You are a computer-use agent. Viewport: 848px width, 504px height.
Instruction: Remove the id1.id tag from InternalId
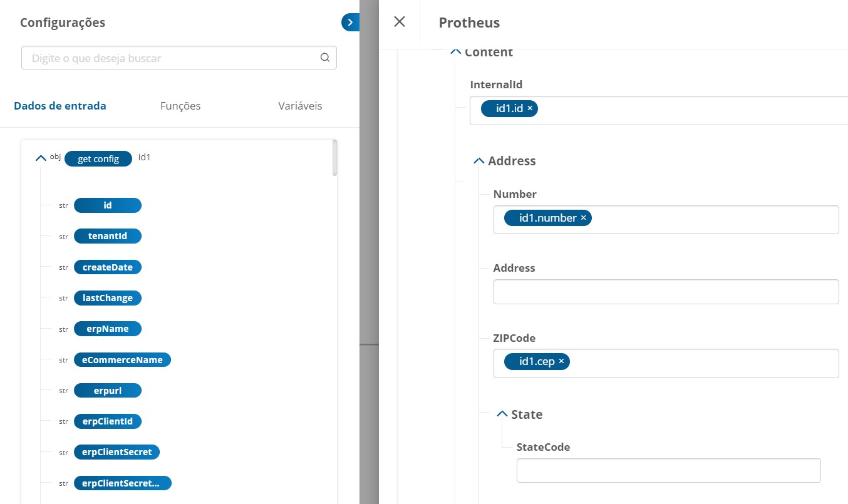(530, 108)
